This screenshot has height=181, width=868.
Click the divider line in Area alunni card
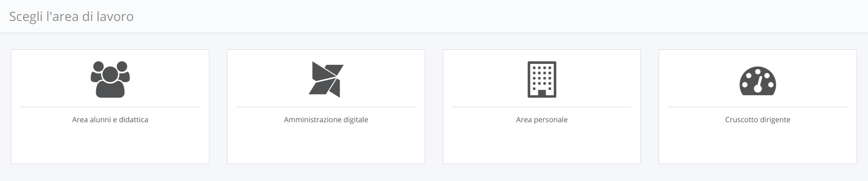click(110, 107)
